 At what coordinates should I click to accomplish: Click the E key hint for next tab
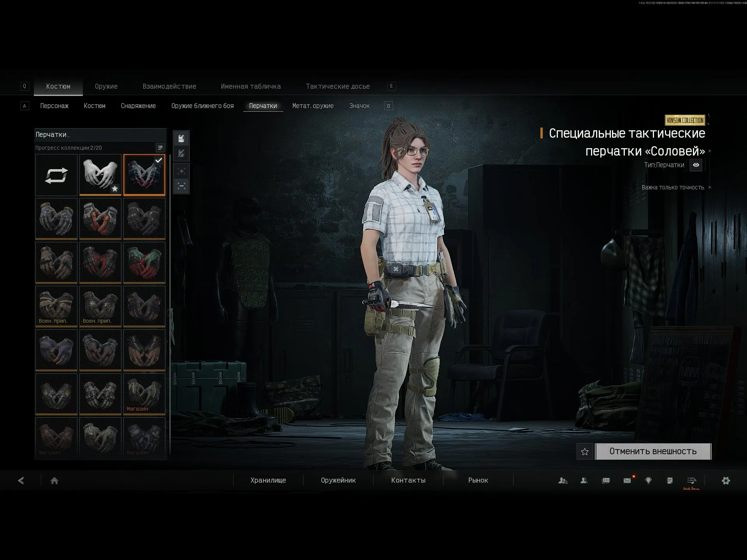391,86
